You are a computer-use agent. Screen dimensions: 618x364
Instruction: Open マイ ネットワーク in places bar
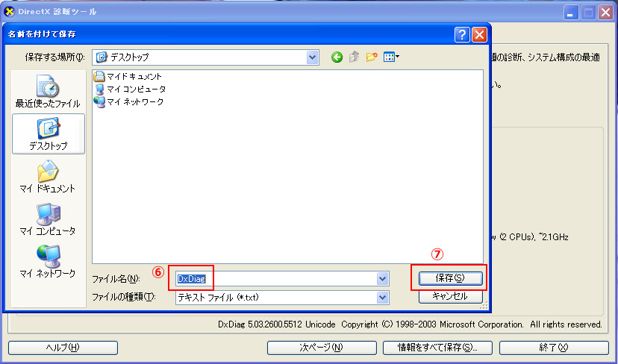[x=48, y=261]
